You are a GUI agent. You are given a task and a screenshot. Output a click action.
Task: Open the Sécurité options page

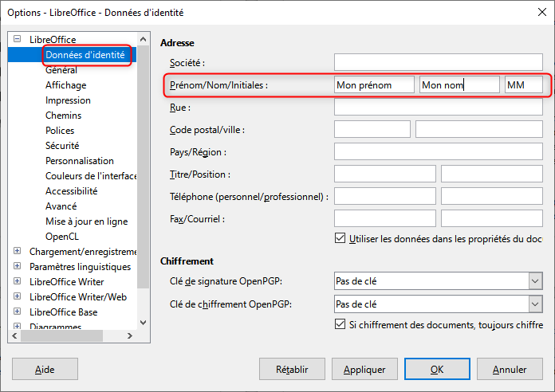pyautogui.click(x=62, y=146)
